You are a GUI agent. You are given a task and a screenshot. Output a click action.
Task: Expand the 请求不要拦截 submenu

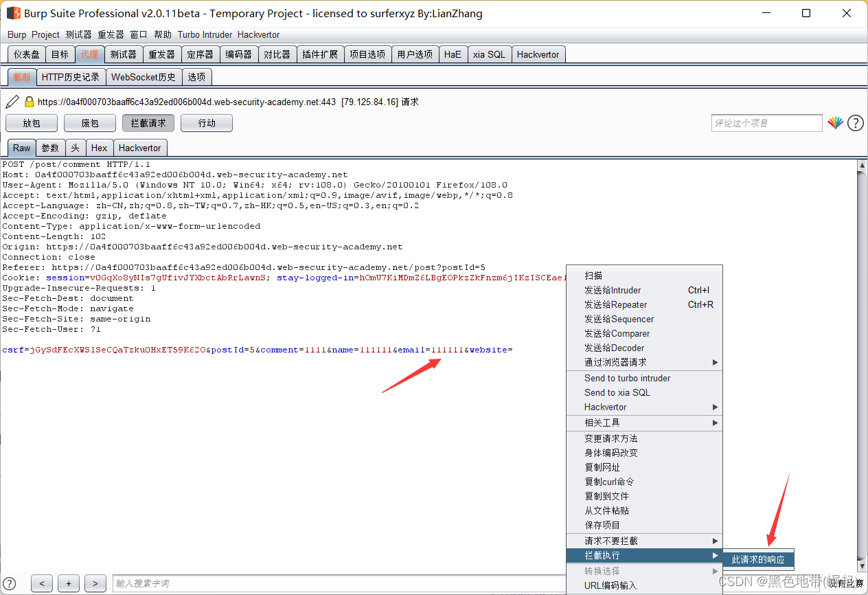pyautogui.click(x=644, y=541)
